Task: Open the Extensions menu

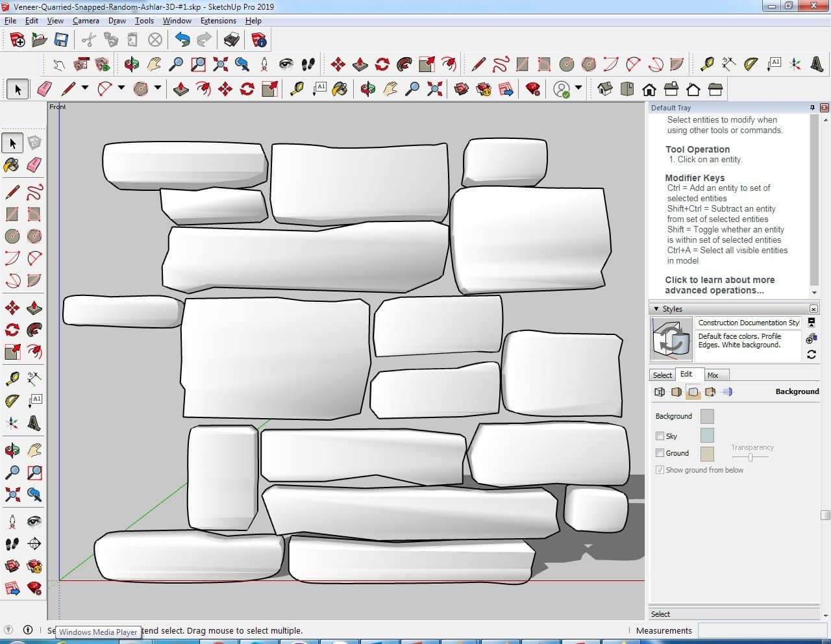Action: pyautogui.click(x=218, y=21)
